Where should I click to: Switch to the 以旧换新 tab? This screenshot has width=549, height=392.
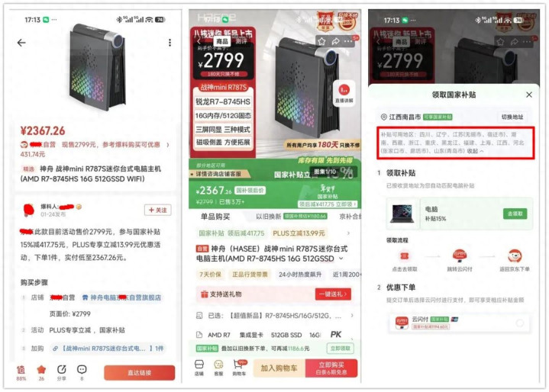(268, 217)
